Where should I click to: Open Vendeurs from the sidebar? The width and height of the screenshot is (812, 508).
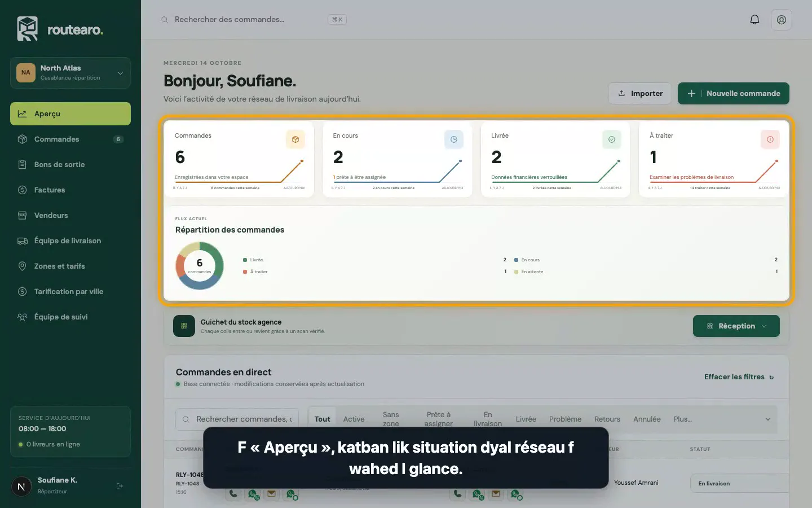70,216
